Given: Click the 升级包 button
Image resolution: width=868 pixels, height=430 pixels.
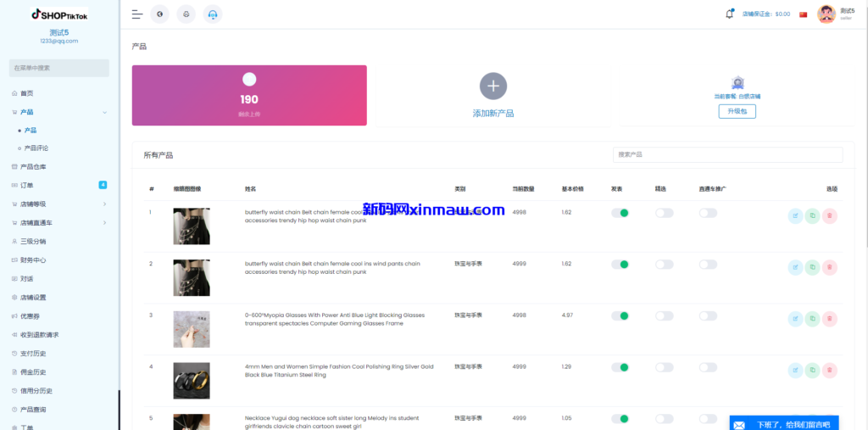Looking at the screenshot, I should [x=737, y=112].
